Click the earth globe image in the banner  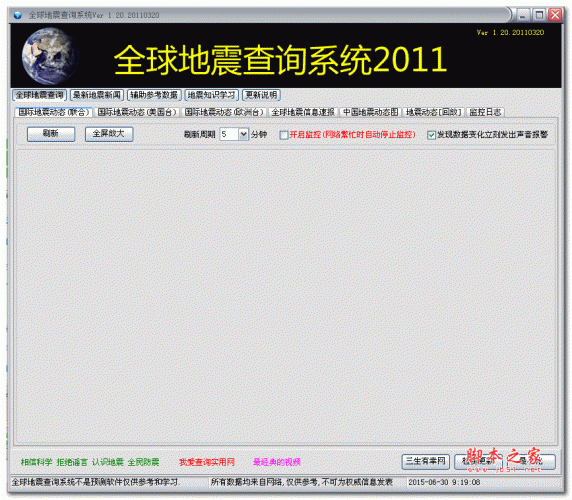[50, 56]
